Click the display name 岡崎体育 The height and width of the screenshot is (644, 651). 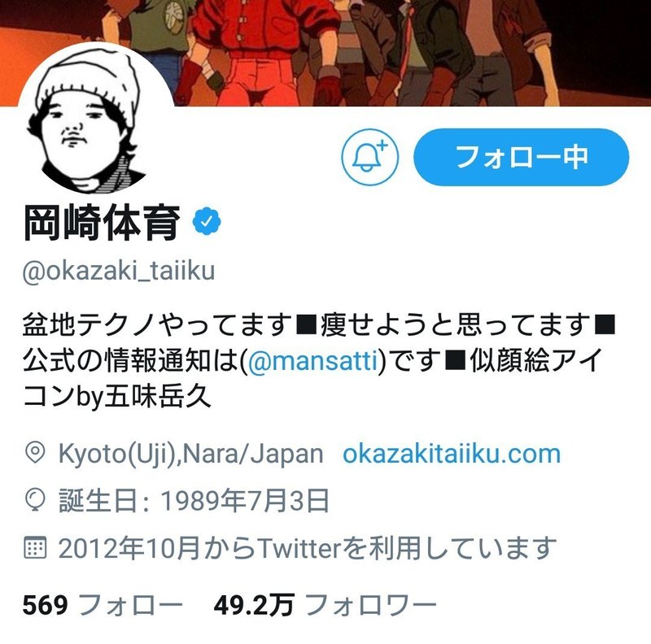point(102,223)
